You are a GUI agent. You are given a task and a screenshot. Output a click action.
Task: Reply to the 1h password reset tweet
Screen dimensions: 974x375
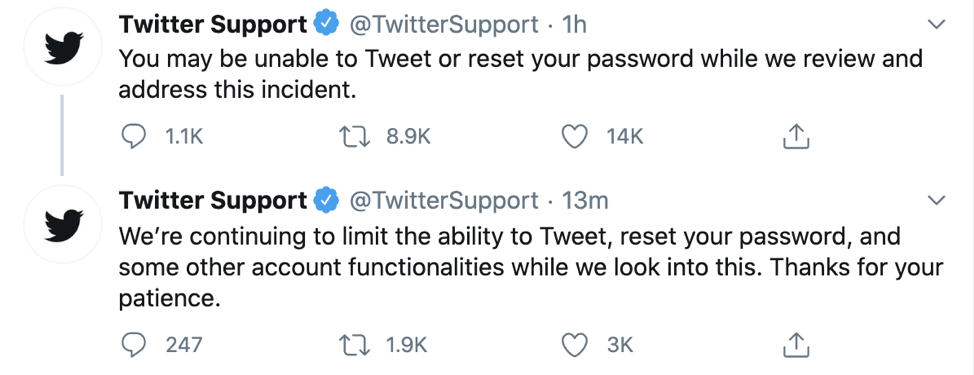(x=132, y=137)
